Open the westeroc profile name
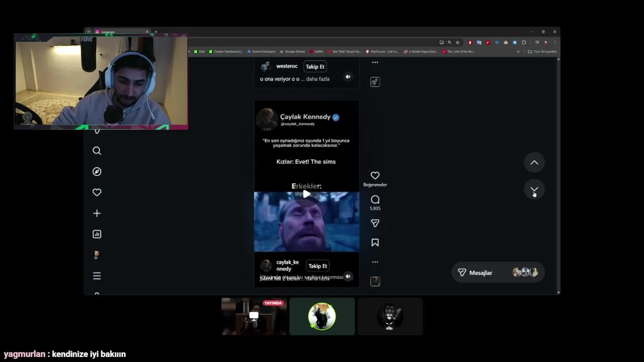This screenshot has width=644, height=362. (287, 66)
